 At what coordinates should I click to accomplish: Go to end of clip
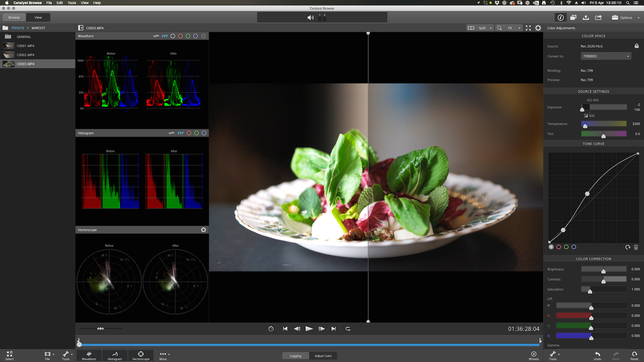(x=333, y=329)
